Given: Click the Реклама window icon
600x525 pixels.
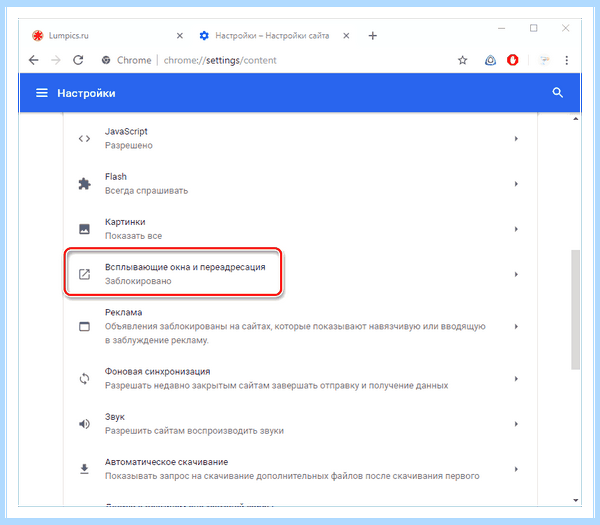Looking at the screenshot, I should [x=84, y=326].
